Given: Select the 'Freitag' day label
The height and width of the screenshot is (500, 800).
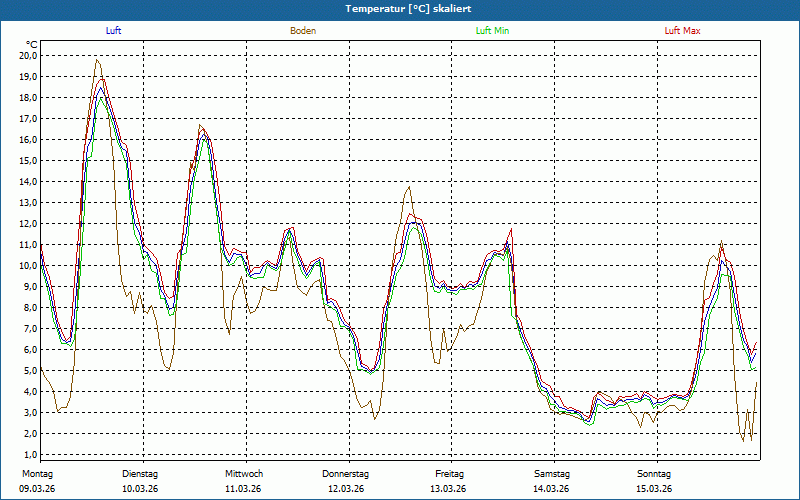Looking at the screenshot, I should 450,474.
